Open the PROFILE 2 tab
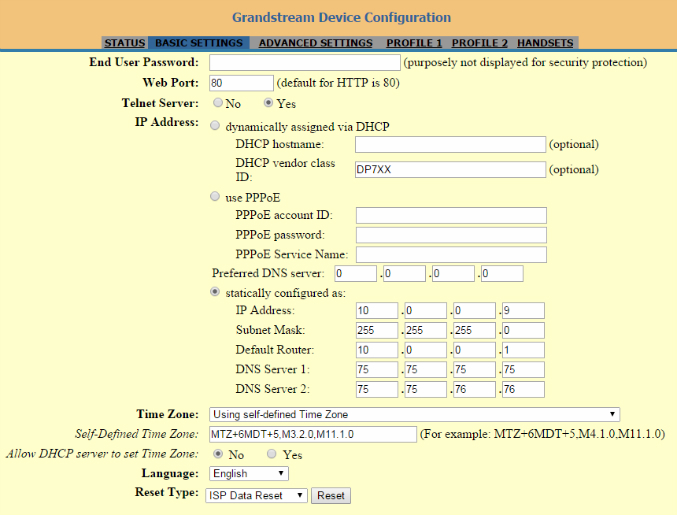Viewport: 677px width, 515px height. tap(480, 43)
